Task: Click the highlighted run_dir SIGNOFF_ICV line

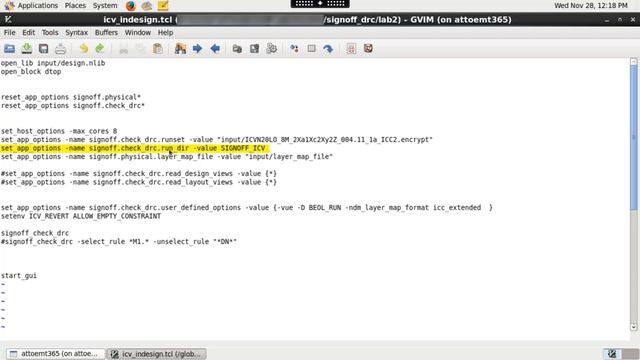Action: point(135,148)
